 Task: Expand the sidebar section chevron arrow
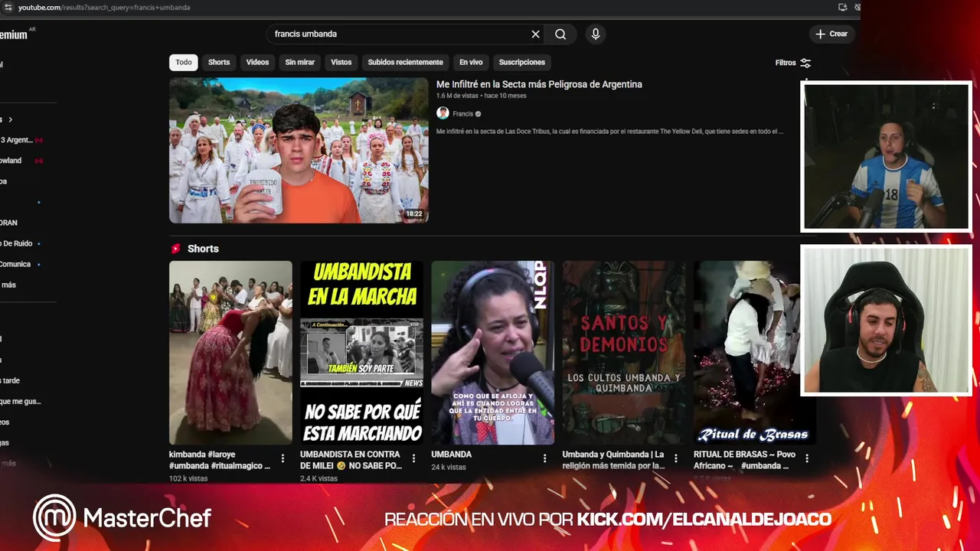click(x=10, y=119)
